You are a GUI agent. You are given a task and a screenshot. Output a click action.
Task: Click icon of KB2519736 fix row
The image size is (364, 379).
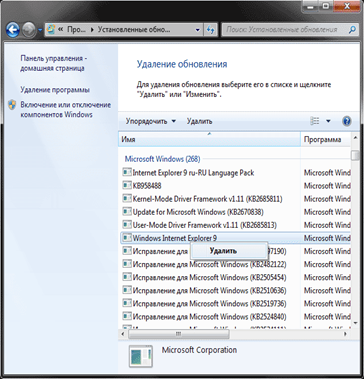pyautogui.click(x=127, y=303)
